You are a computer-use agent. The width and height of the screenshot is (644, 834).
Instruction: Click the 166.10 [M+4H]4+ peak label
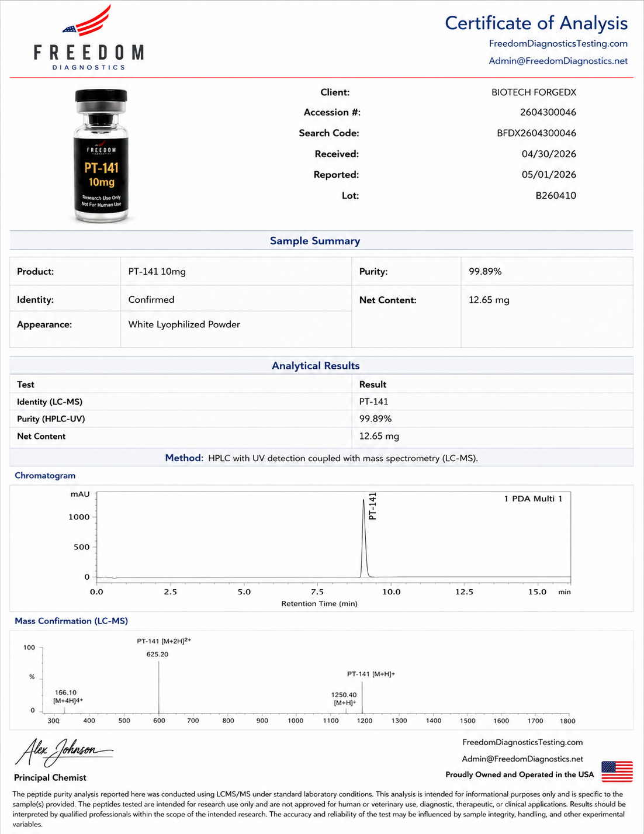click(67, 697)
